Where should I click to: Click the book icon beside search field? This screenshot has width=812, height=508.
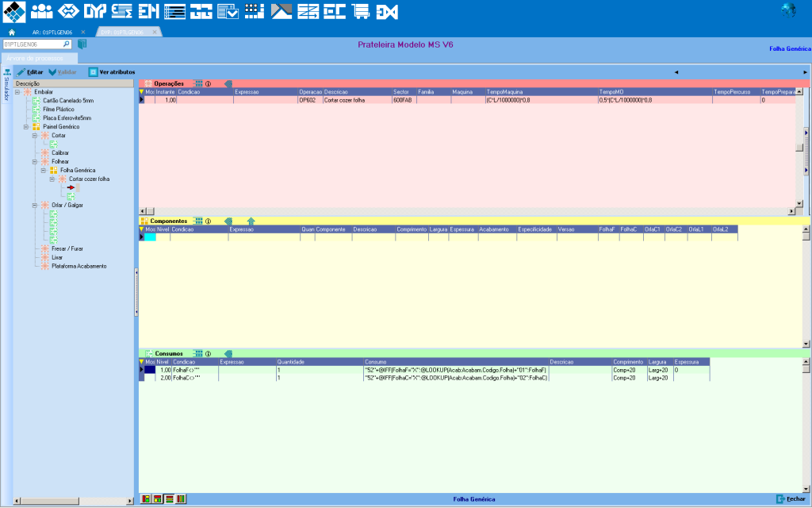[x=82, y=44]
